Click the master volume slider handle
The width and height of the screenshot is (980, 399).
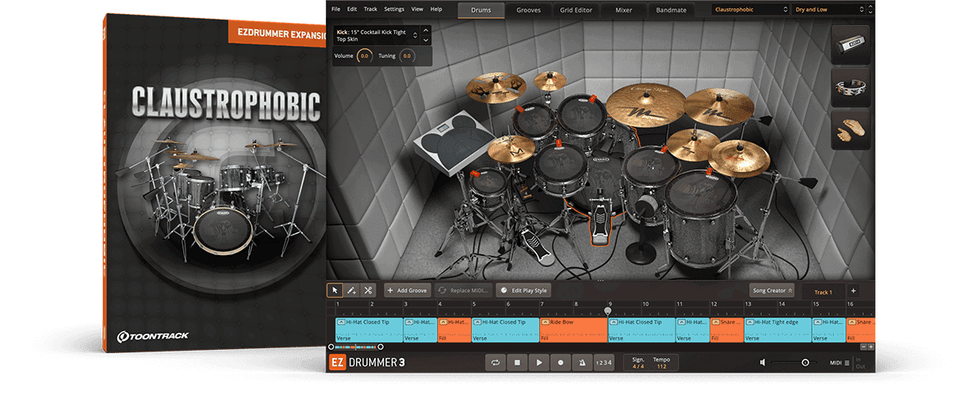click(805, 362)
